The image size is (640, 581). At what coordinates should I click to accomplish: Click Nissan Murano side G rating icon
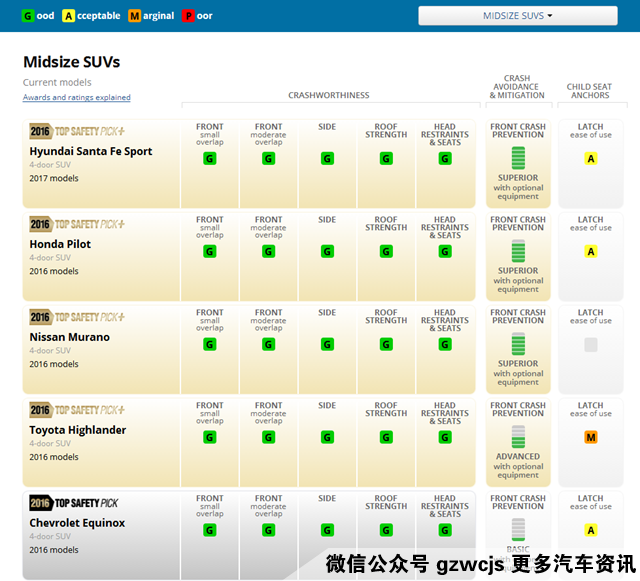coord(327,345)
